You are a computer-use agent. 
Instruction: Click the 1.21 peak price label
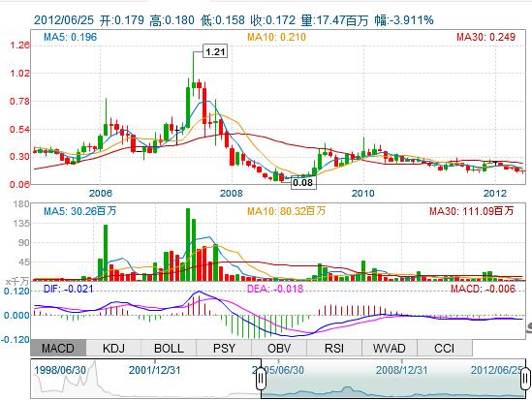(215, 51)
